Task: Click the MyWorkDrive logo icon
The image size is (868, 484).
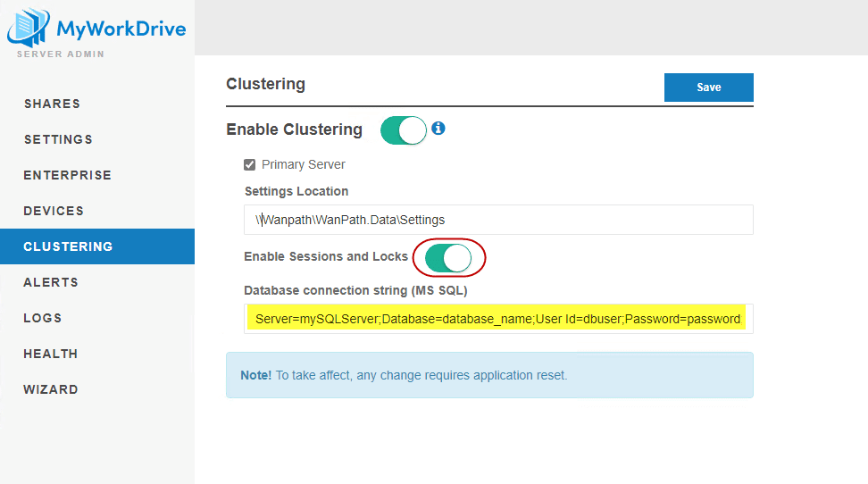Action: point(28,27)
